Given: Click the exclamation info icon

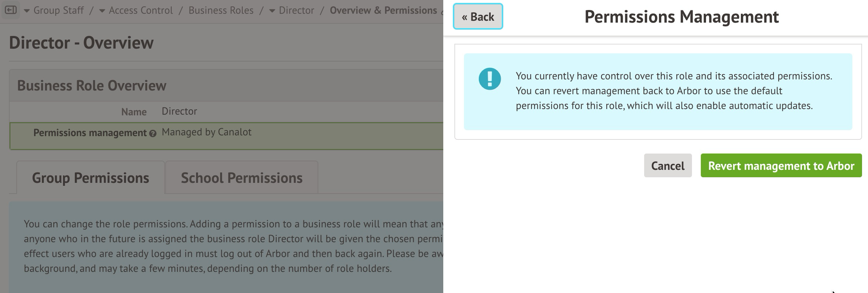Looking at the screenshot, I should [x=490, y=79].
